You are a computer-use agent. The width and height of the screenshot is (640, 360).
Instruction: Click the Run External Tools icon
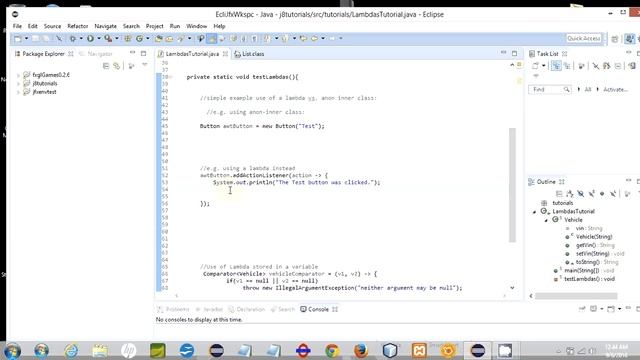tap(108, 39)
